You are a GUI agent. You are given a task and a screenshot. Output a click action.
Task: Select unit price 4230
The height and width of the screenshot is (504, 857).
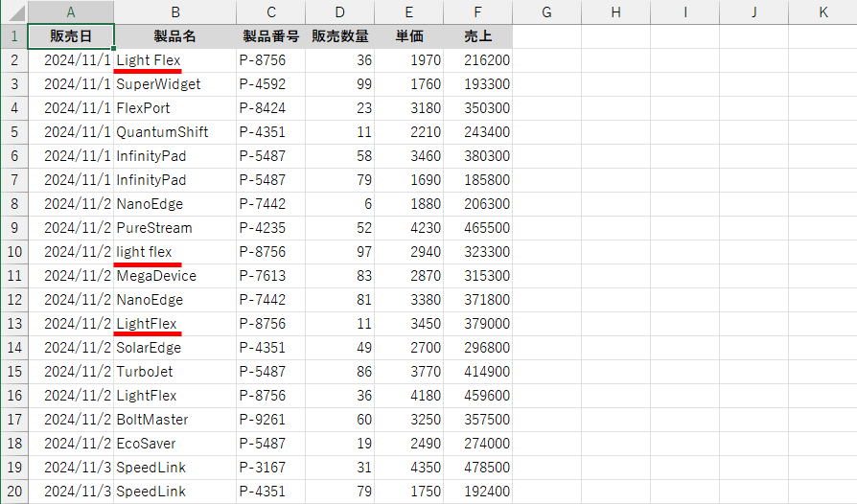coord(408,228)
